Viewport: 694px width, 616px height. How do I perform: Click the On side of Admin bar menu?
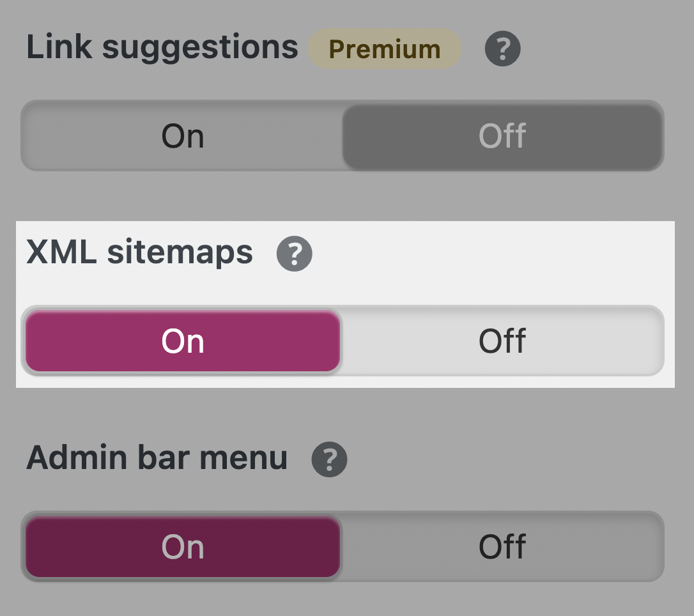click(x=183, y=546)
